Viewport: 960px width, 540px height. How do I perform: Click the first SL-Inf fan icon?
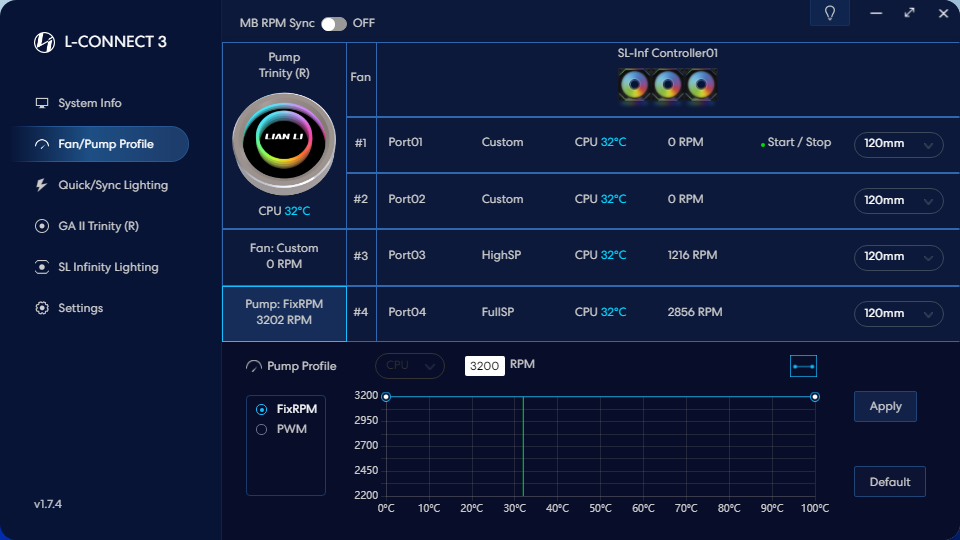coord(634,85)
